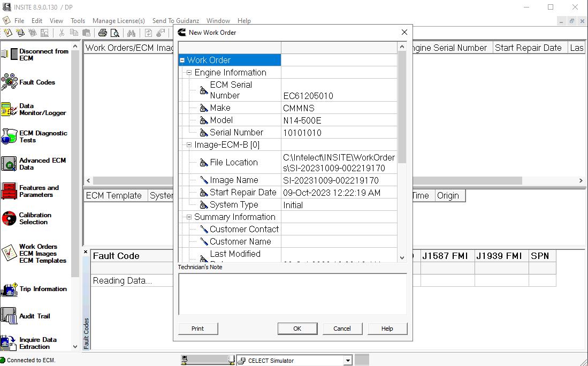Click the Origin column header
The height and width of the screenshot is (366, 588).
click(x=450, y=195)
